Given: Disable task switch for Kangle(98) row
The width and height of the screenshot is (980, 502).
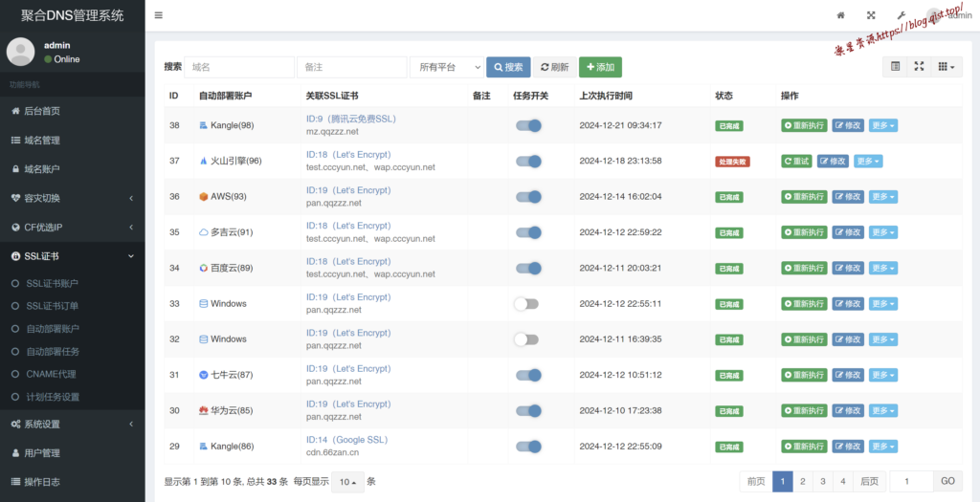Looking at the screenshot, I should [528, 125].
